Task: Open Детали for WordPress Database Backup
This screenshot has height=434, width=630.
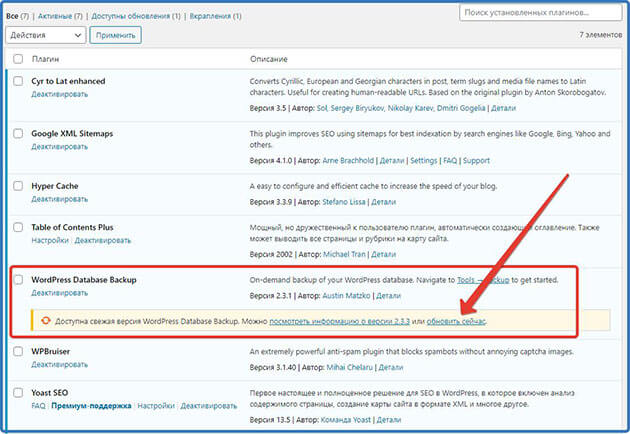Action: point(389,296)
